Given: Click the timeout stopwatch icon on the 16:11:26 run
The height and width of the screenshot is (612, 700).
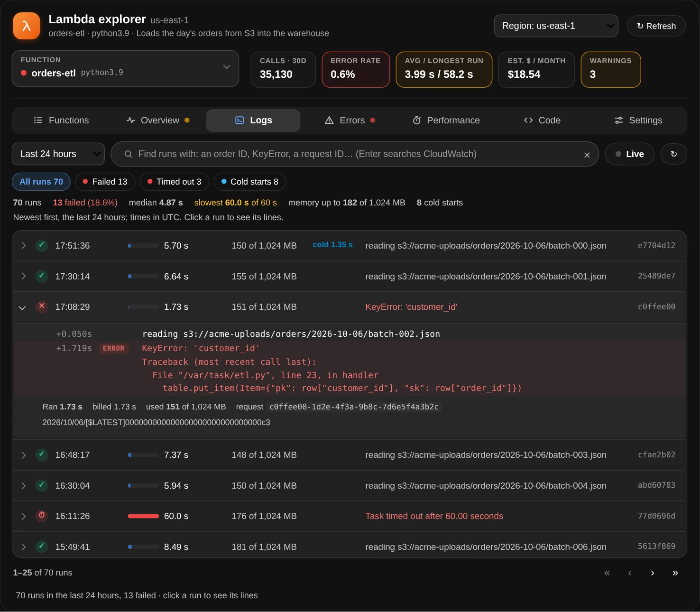Looking at the screenshot, I should [42, 516].
